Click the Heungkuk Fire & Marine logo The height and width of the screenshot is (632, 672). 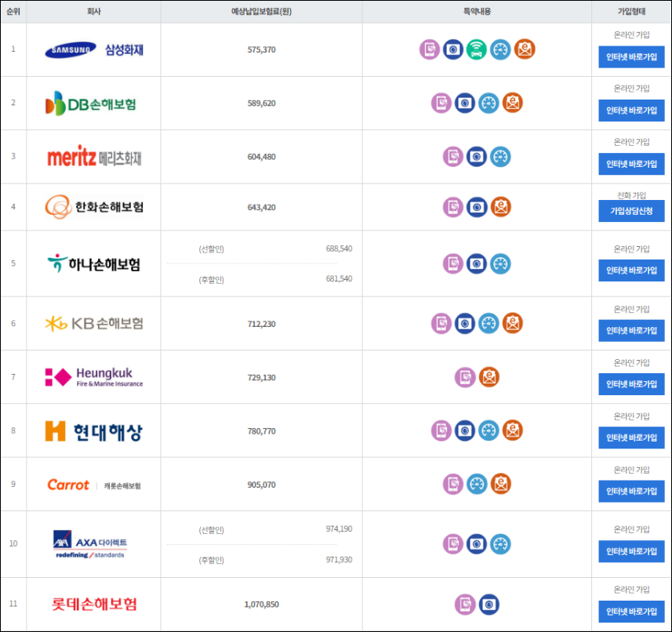tap(94, 377)
